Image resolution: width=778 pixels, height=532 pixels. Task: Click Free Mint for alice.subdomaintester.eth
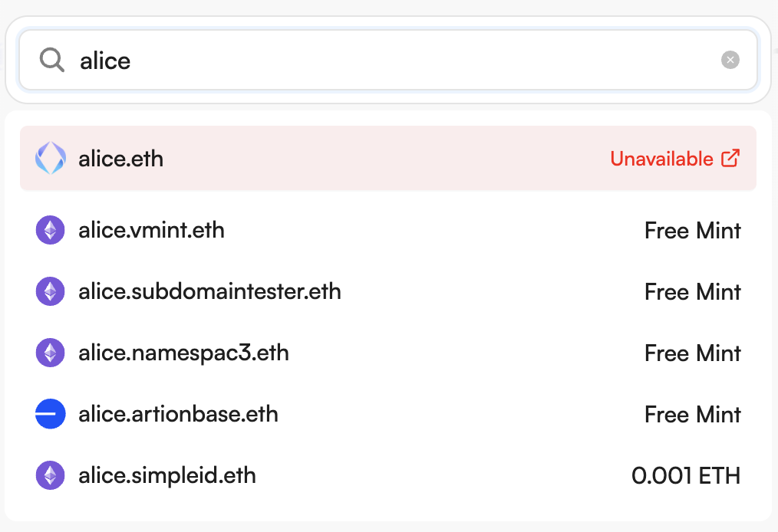coord(692,291)
